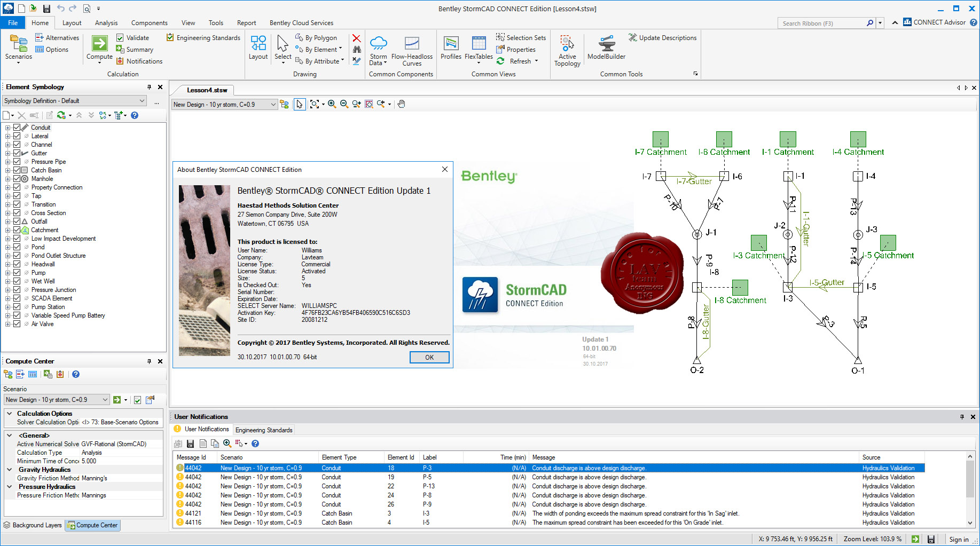Screen dimensions: 980x546
Task: Open the Find binoculars icon
Action: pyautogui.click(x=356, y=50)
